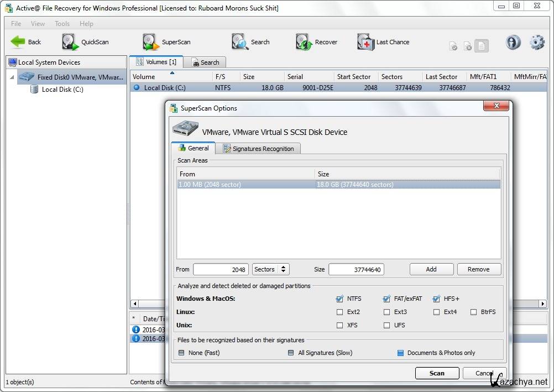Click the Size input field
Screen dimensions: 554x392
click(x=356, y=269)
